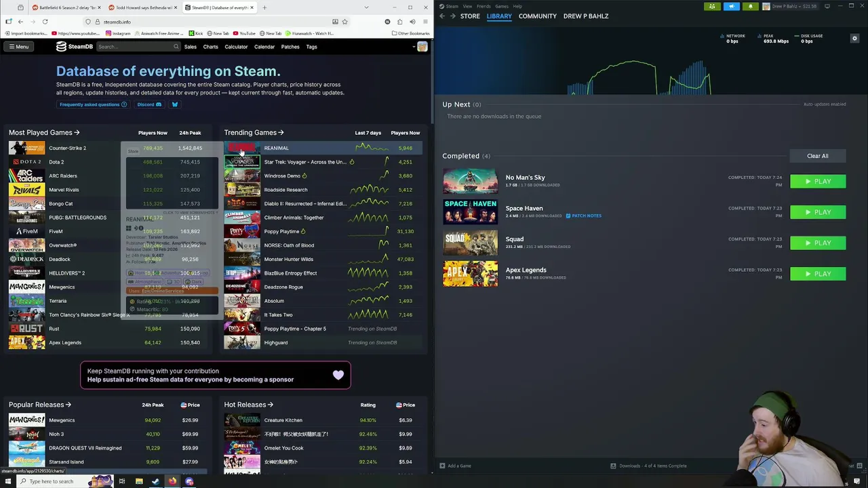The height and width of the screenshot is (488, 868).
Task: Open Windows Task View button
Action: pos(122,481)
